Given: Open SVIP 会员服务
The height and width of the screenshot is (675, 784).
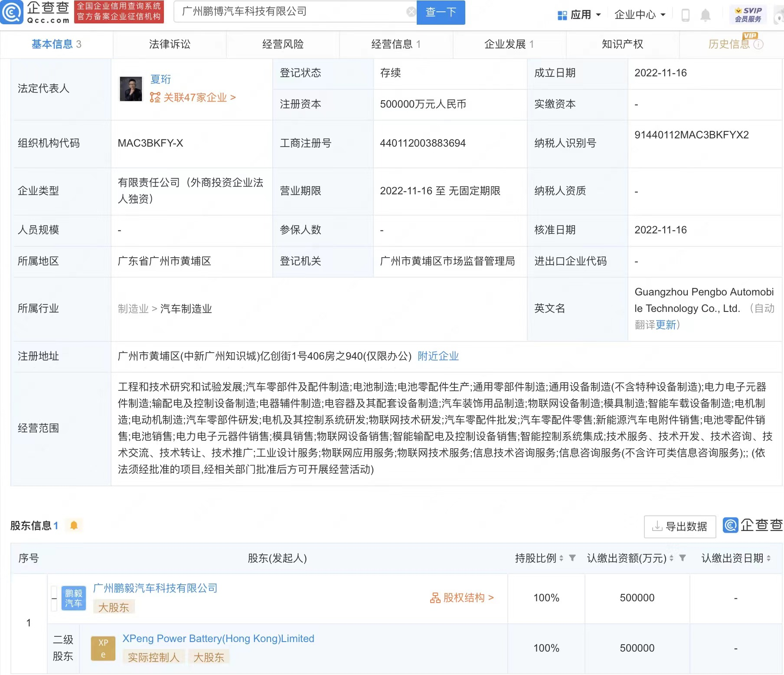Looking at the screenshot, I should [x=747, y=14].
